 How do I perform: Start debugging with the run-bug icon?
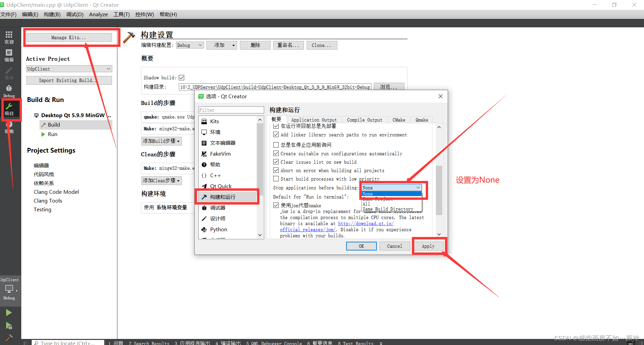(9, 326)
